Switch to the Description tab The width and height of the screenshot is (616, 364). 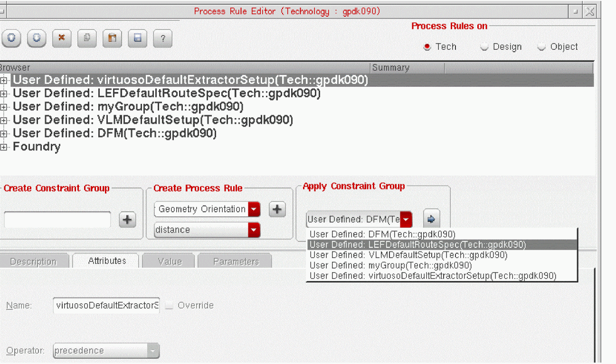(33, 261)
